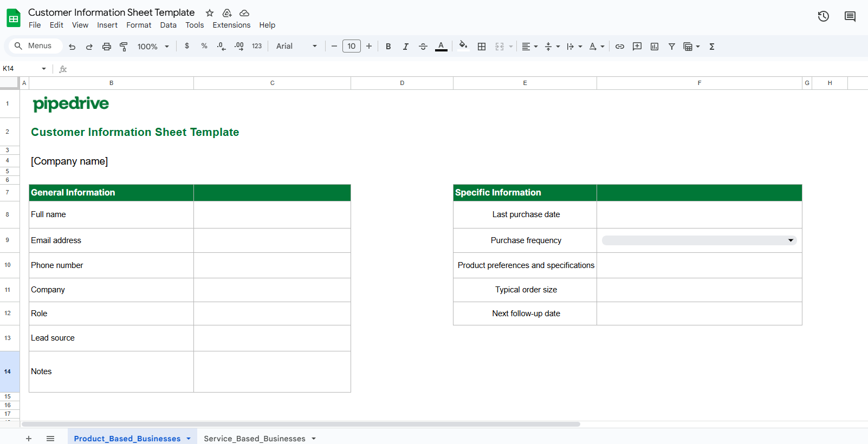Insert link icon in toolbar
The width and height of the screenshot is (868, 444).
pos(620,47)
